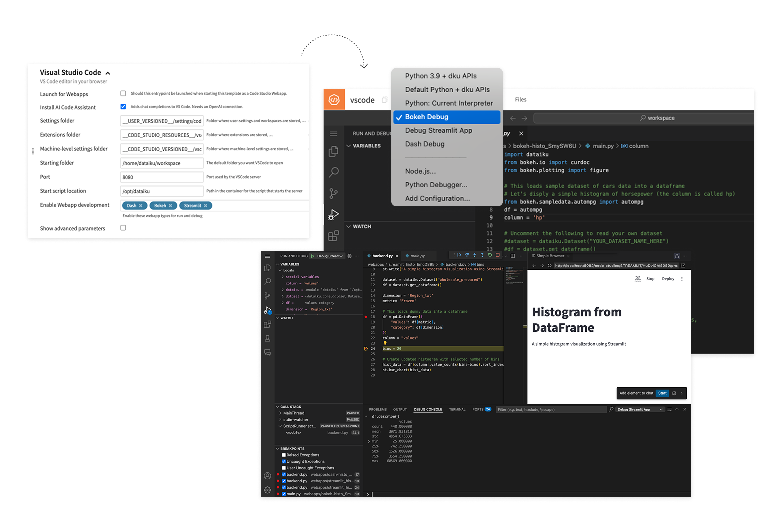Open Extensions in lower VS Code activity bar
This screenshot has height=532, width=782.
pyautogui.click(x=268, y=324)
